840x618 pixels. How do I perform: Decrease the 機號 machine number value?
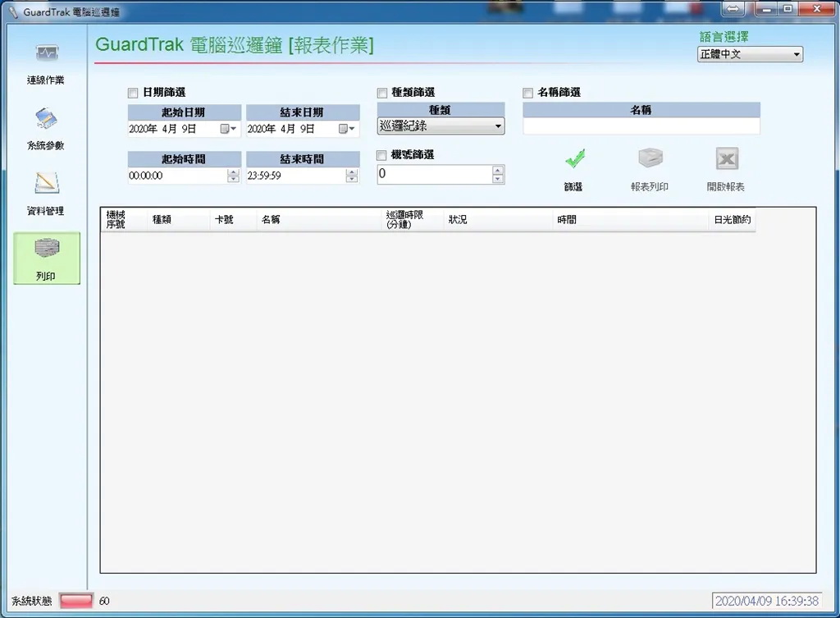[x=498, y=178]
